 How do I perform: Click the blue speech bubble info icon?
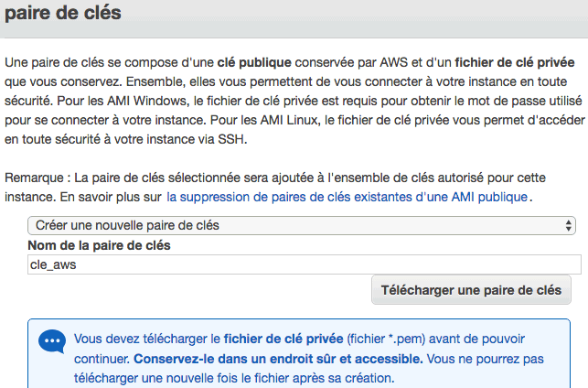(52, 341)
